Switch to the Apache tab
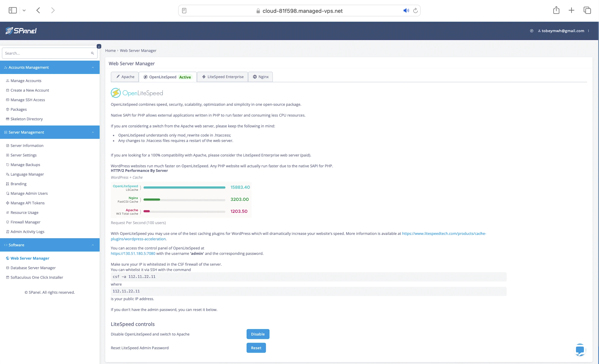Image resolution: width=599 pixels, height=364 pixels. [x=125, y=77]
